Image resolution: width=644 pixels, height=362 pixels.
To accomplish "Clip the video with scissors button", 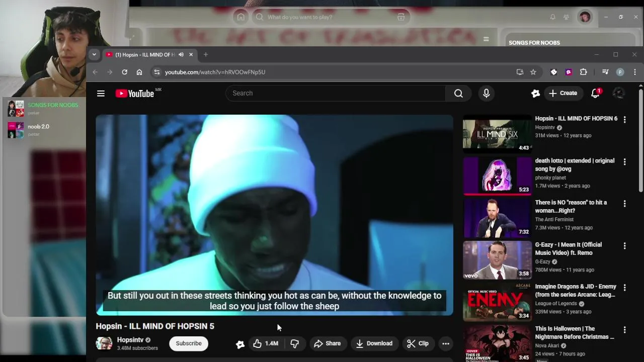I will [x=418, y=343].
